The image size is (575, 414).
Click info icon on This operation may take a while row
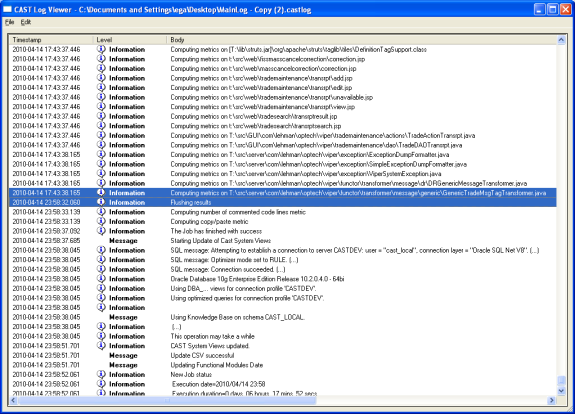point(101,336)
